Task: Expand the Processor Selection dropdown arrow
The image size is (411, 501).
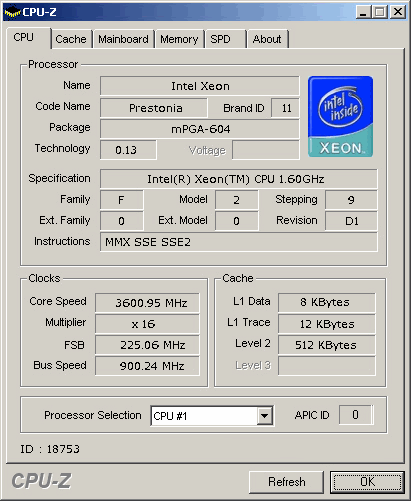Action: coord(265,416)
